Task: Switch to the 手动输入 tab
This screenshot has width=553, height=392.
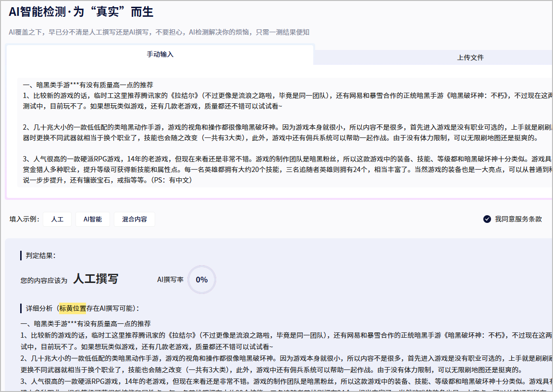Action: [x=160, y=55]
